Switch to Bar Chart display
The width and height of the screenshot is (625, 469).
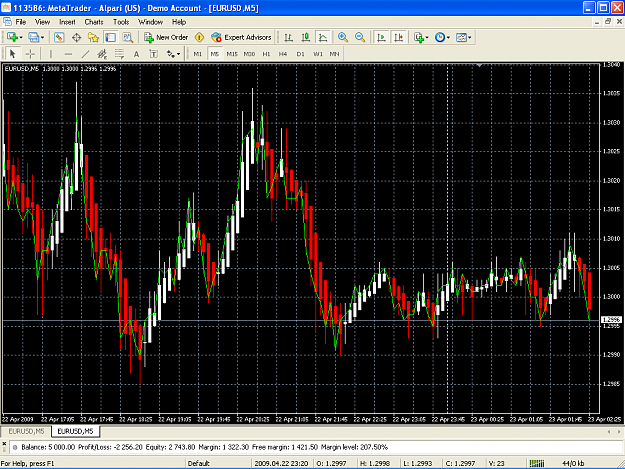pyautogui.click(x=289, y=37)
